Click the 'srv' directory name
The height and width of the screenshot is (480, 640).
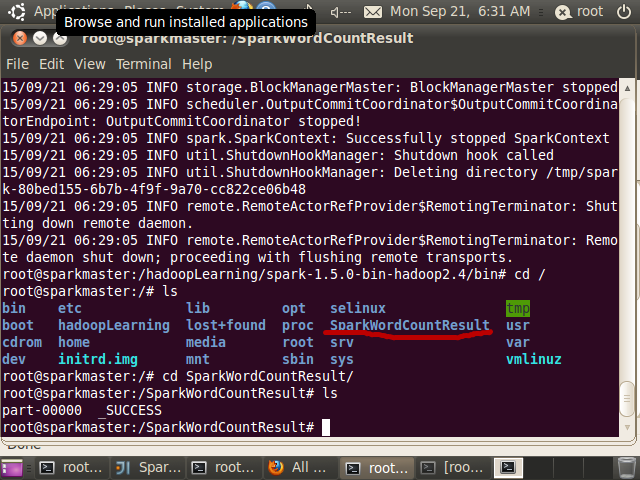pos(342,342)
